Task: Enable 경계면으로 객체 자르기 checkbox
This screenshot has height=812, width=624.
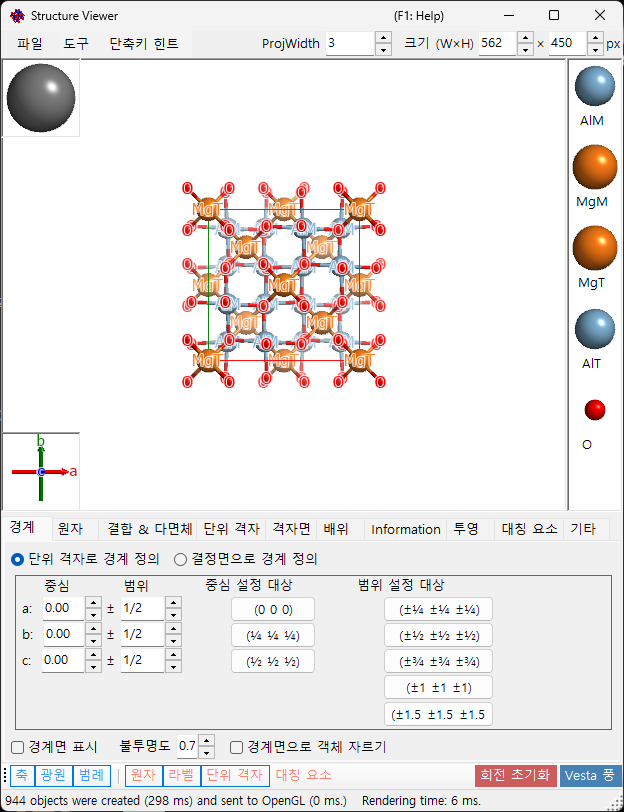Action: [x=236, y=747]
